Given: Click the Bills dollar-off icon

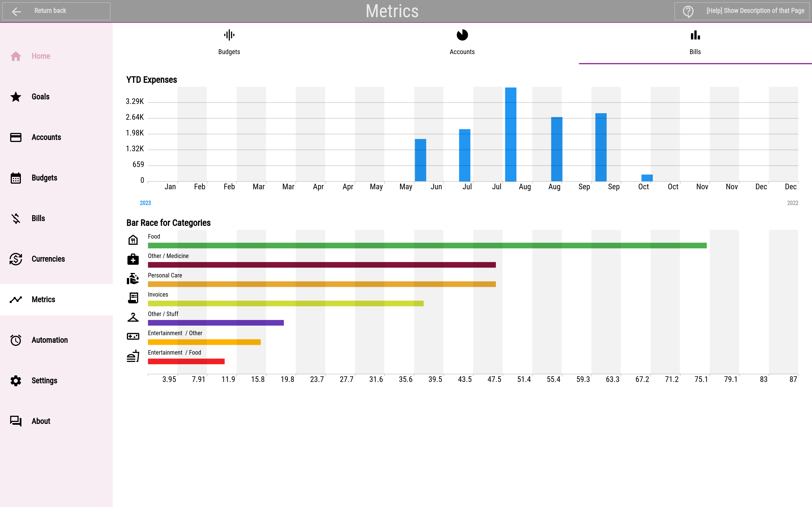Looking at the screenshot, I should (x=16, y=218).
